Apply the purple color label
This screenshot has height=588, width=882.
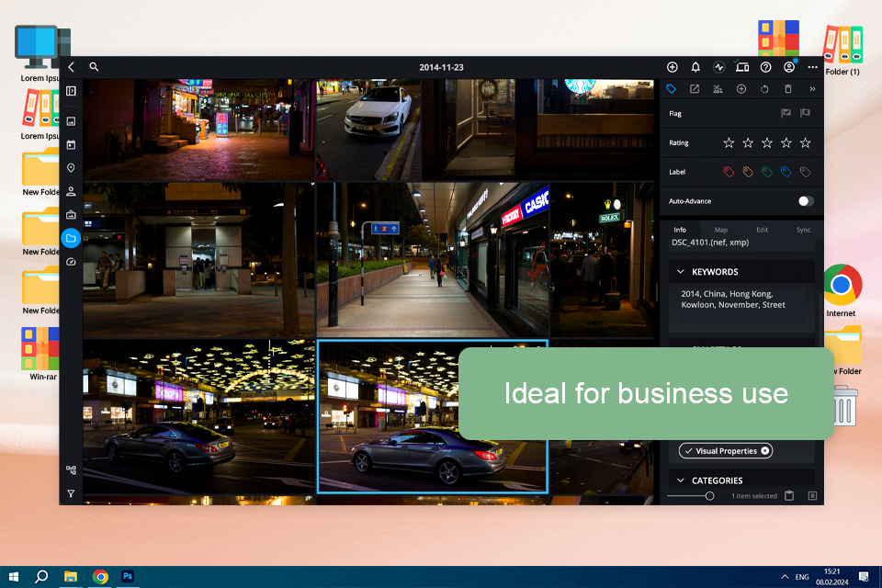805,172
